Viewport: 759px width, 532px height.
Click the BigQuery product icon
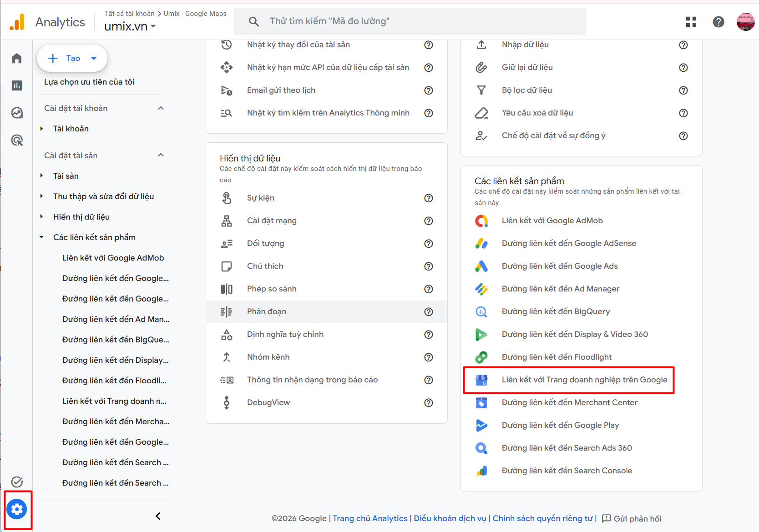pos(481,312)
